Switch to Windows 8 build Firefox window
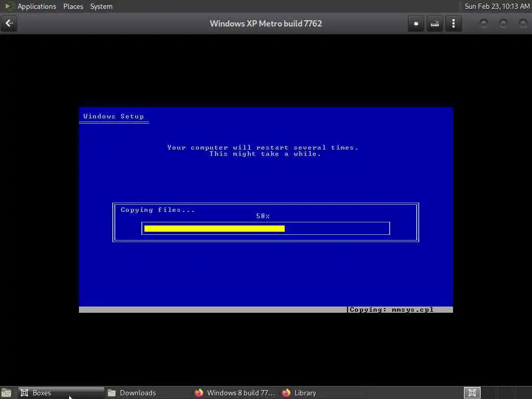 [x=235, y=393]
